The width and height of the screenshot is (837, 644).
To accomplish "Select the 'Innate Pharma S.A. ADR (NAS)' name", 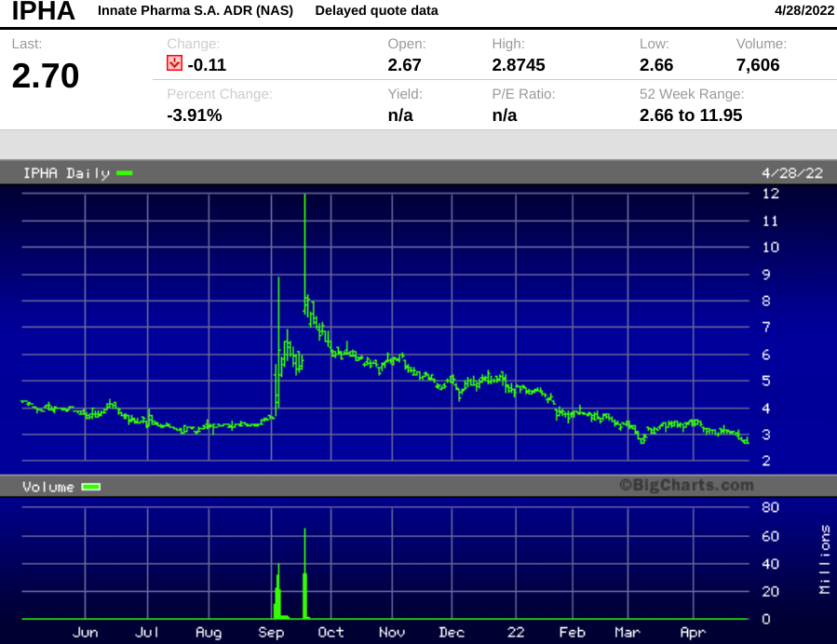I will (196, 10).
